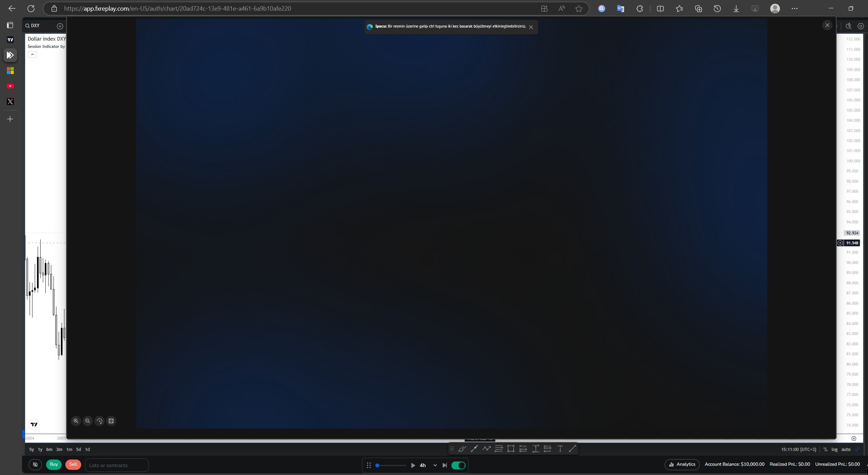Select the trend line tool
This screenshot has height=475, width=868.
[572, 448]
